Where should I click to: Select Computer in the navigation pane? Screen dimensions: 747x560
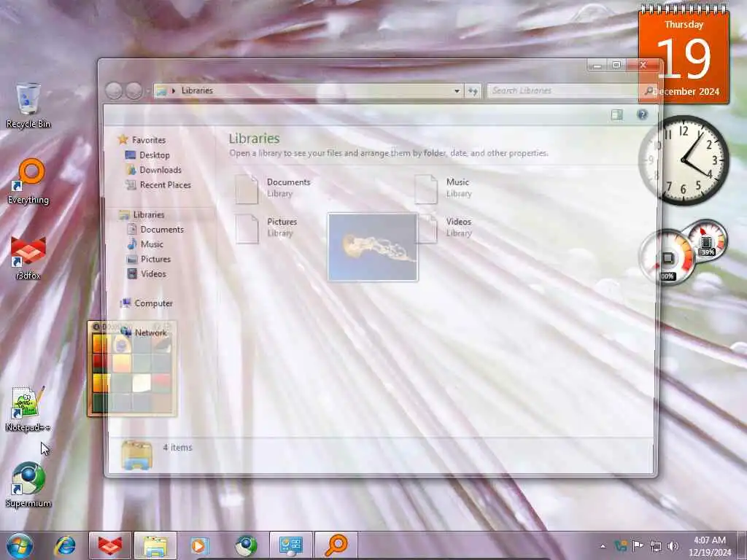point(153,303)
